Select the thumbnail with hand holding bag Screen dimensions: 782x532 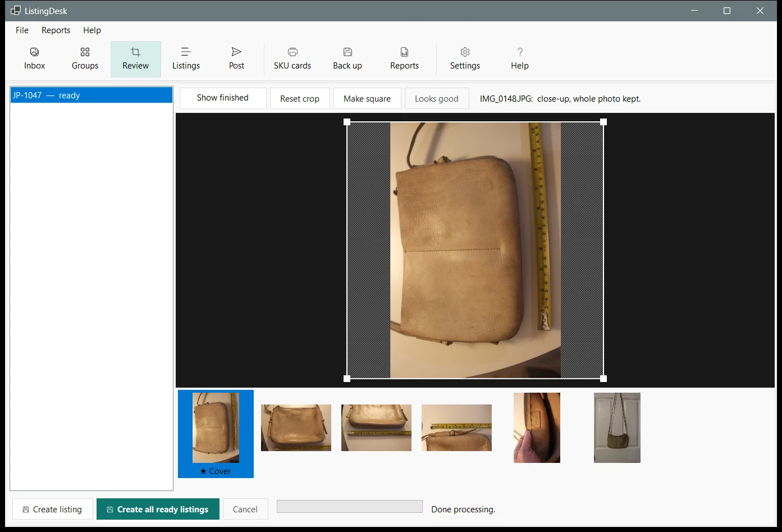click(537, 428)
